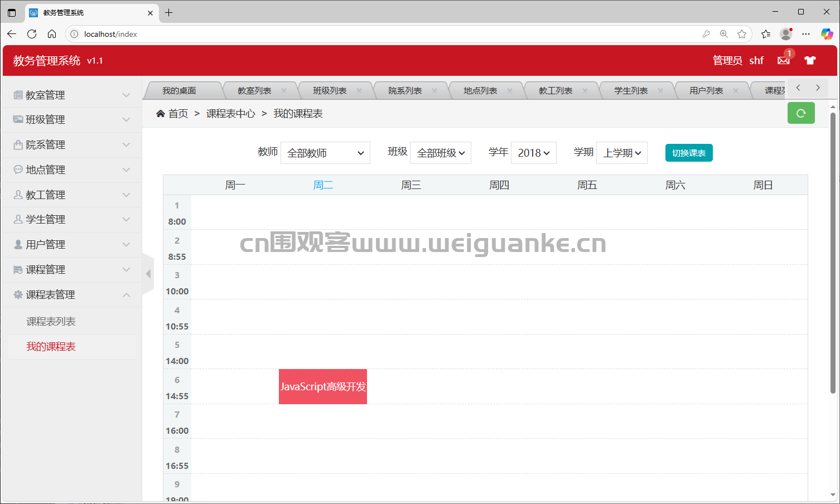
Task: Close the 教务管理系统 browser tab
Action: 150,13
